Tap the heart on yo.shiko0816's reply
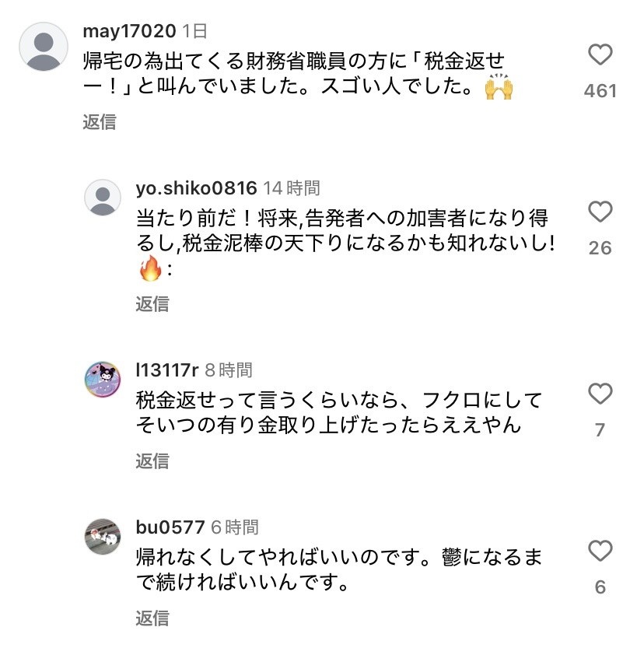Image resolution: width=644 pixels, height=648 pixels. pyautogui.click(x=600, y=212)
